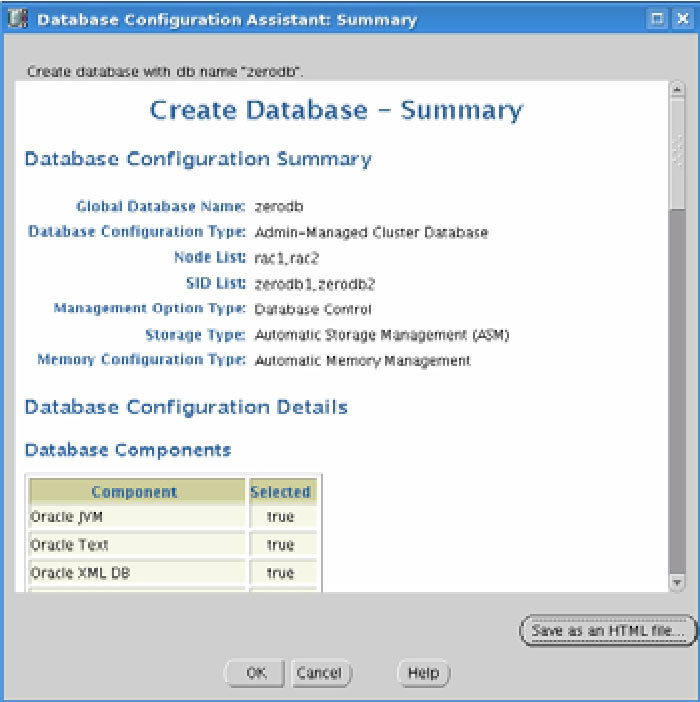Open Help for the summary dialog
This screenshot has height=702, width=700.
point(424,673)
